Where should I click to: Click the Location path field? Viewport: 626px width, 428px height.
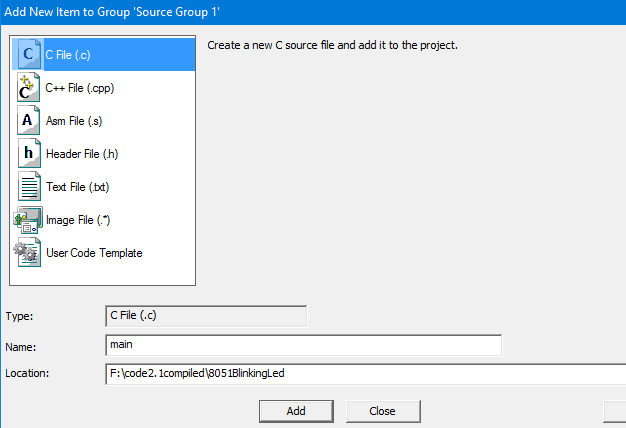pos(365,374)
